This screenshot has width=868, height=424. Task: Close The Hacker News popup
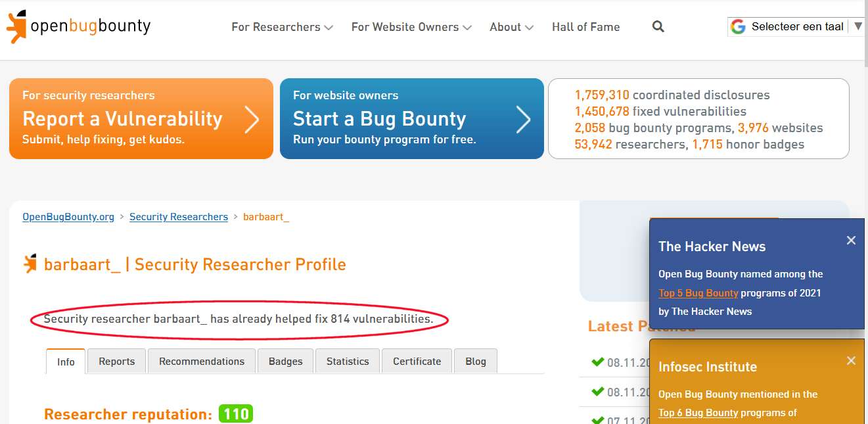coord(851,241)
